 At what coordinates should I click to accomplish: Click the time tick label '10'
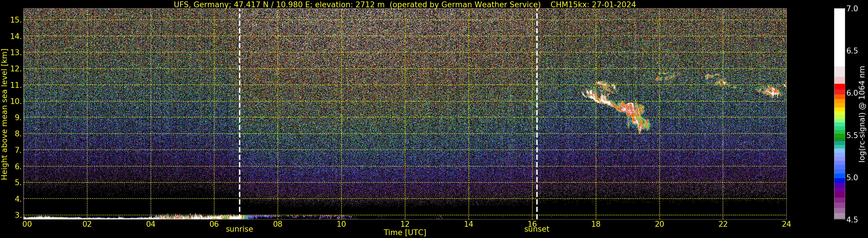tap(341, 224)
